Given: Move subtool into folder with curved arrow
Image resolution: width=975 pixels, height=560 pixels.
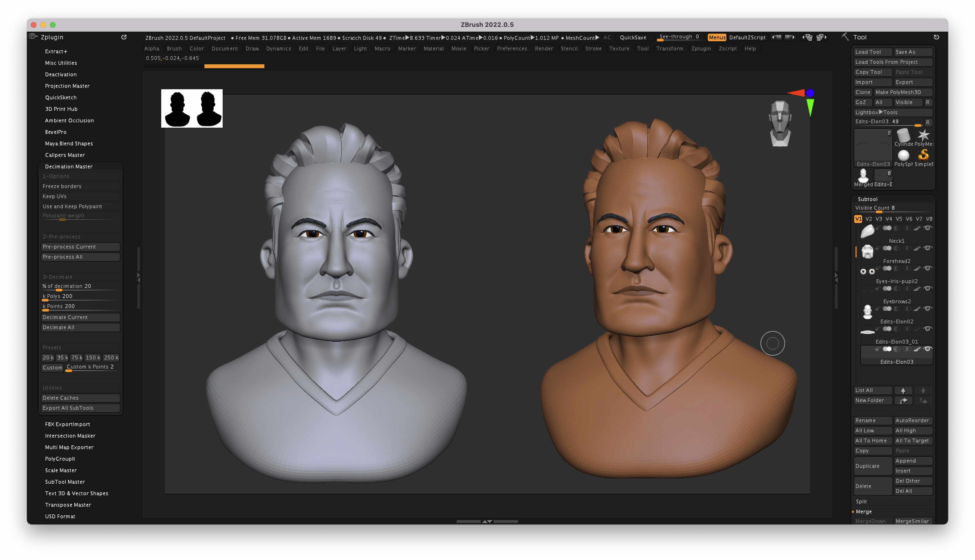Looking at the screenshot, I should 903,400.
